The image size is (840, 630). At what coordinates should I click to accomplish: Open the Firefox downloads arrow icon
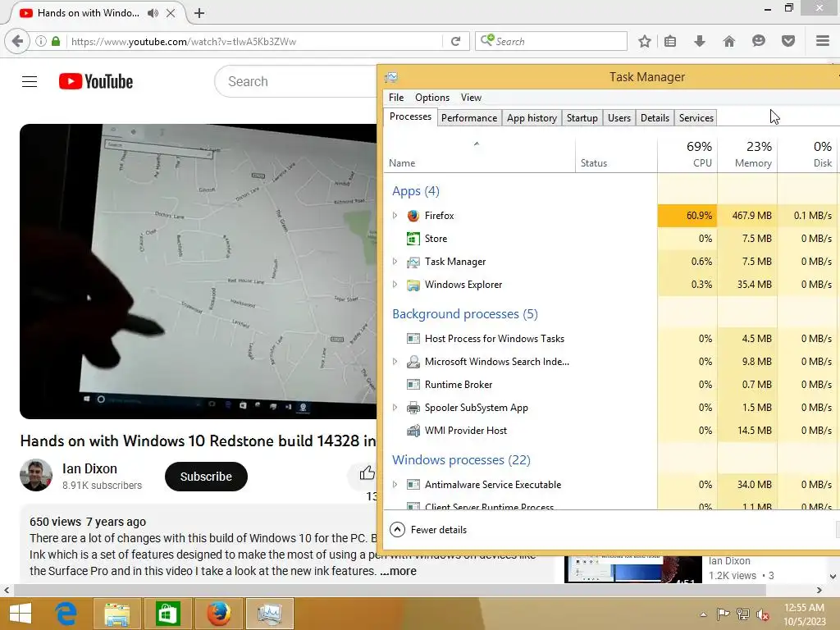[700, 41]
